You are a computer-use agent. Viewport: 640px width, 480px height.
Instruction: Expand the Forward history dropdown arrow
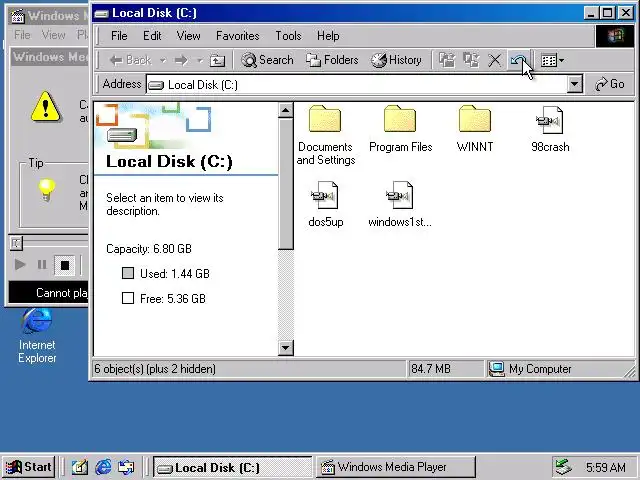[x=200, y=60]
